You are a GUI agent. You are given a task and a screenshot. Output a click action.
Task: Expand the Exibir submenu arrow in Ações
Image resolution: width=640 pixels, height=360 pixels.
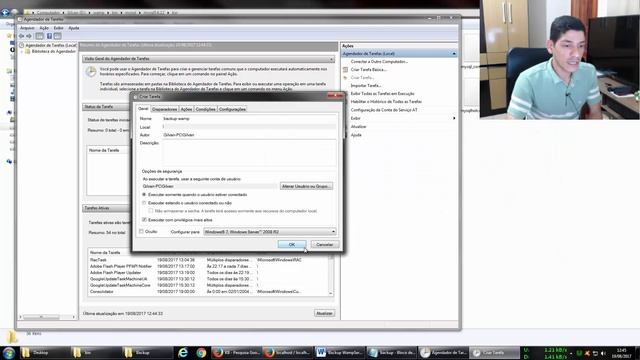(454, 118)
